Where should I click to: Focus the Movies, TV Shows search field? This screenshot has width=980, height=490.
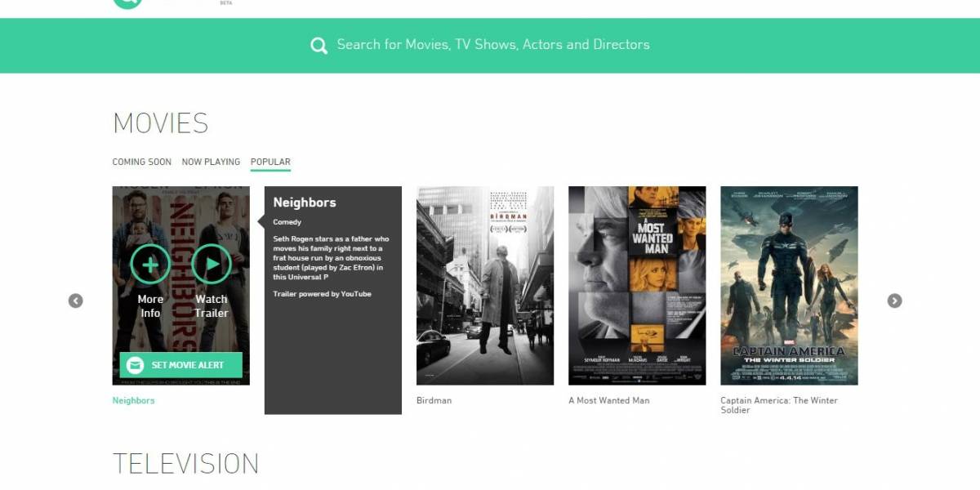pos(493,45)
